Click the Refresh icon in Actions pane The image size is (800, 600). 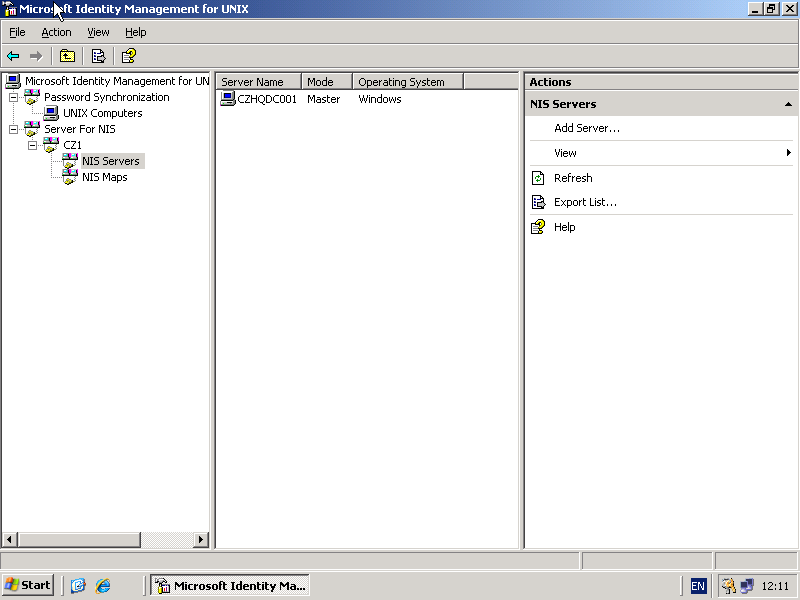click(538, 178)
